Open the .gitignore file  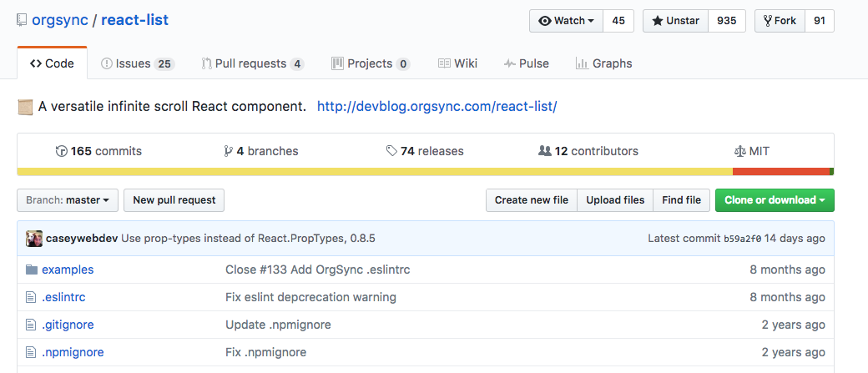click(68, 325)
